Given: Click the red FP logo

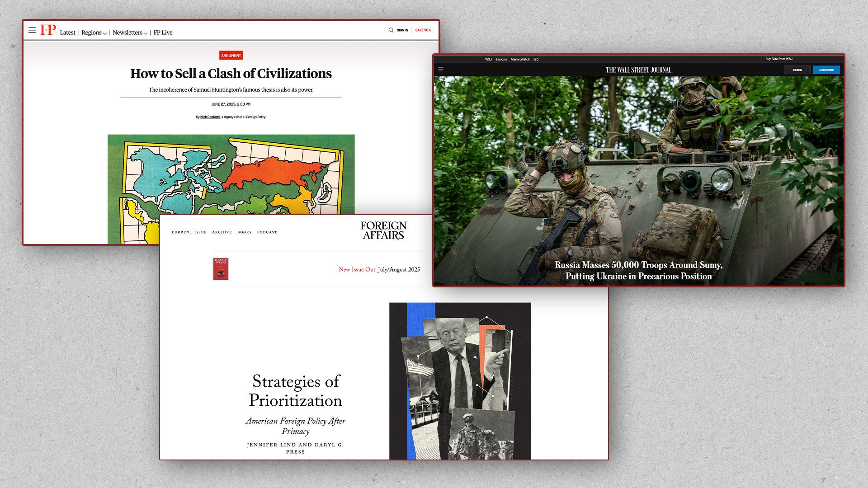Looking at the screenshot, I should (48, 30).
